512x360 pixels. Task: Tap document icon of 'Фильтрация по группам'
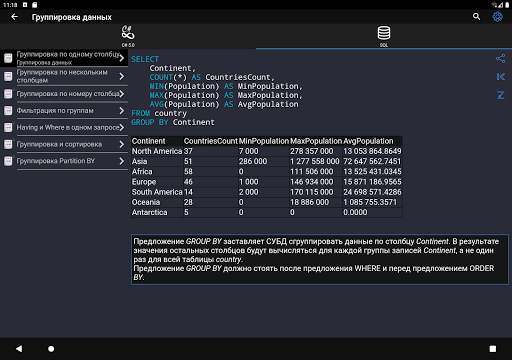[8, 111]
